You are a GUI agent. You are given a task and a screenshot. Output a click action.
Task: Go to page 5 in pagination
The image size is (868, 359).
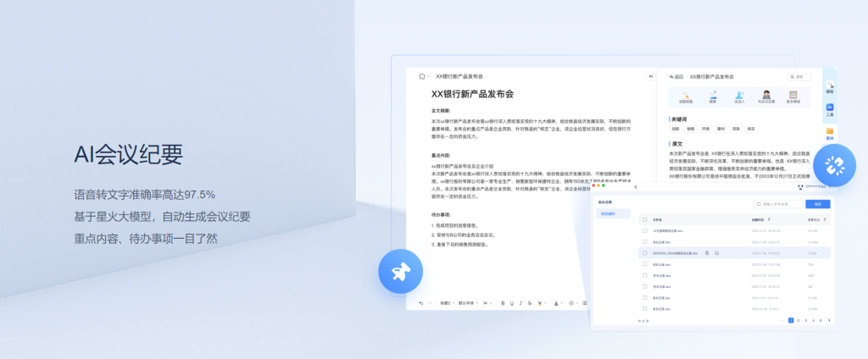click(821, 320)
